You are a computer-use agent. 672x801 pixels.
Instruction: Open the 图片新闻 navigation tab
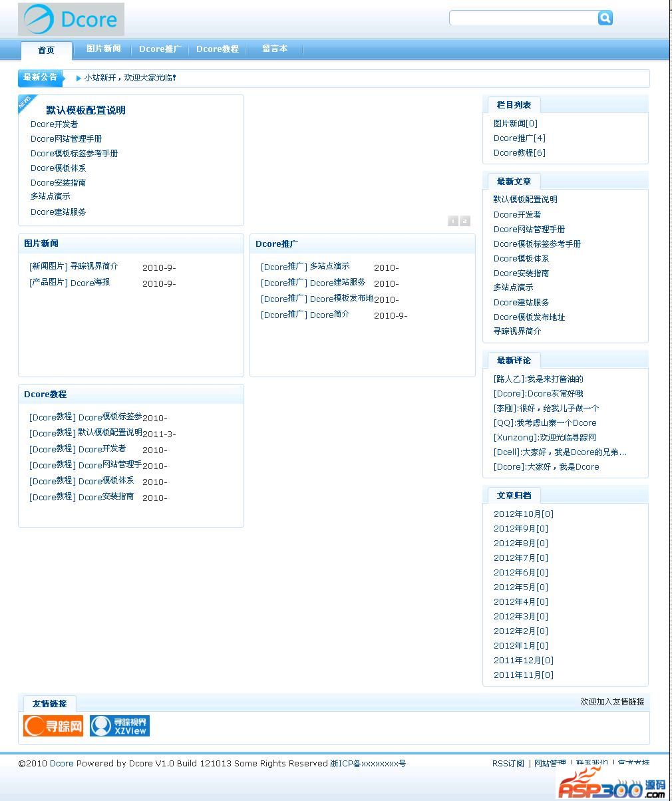pos(104,49)
